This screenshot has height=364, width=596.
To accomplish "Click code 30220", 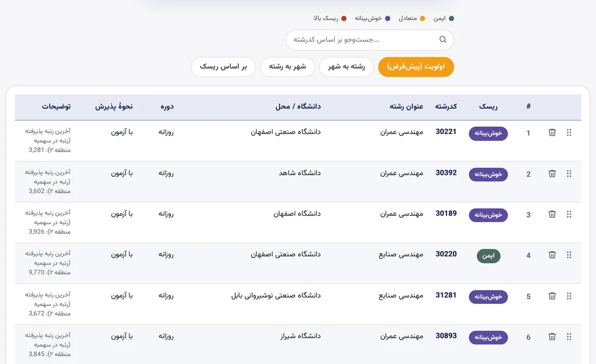I will point(446,254).
